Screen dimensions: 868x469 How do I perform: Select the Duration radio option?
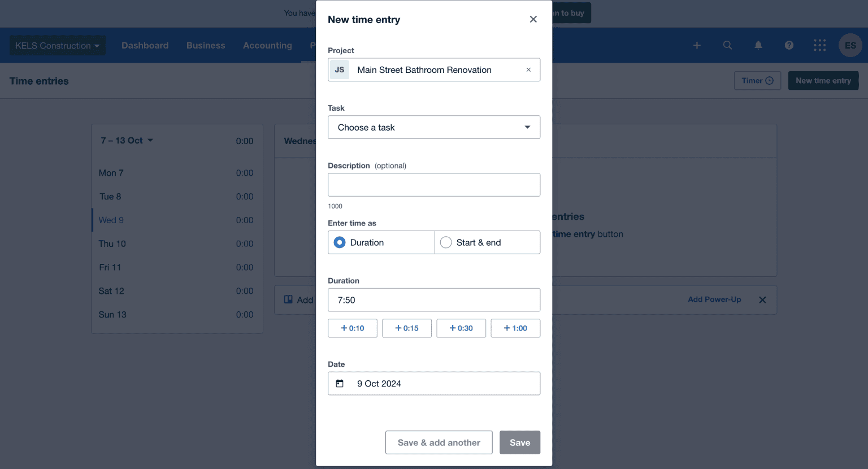point(339,242)
